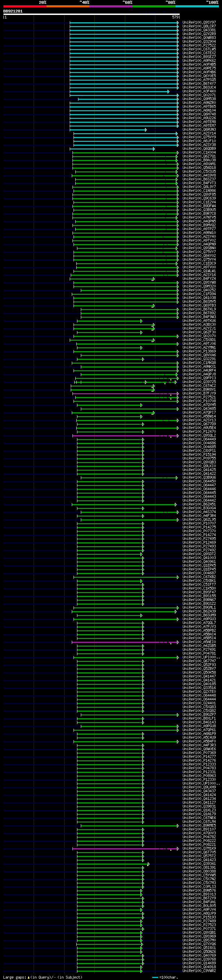Click the label UniRef100_B4FUA1
Image resolution: width=222 pixels, height=980 pixels.
(x=199, y=902)
